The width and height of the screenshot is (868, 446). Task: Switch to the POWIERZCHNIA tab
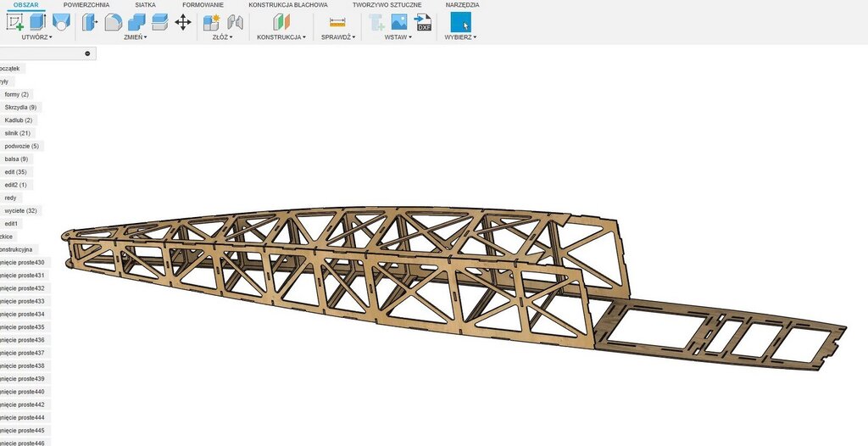click(86, 5)
